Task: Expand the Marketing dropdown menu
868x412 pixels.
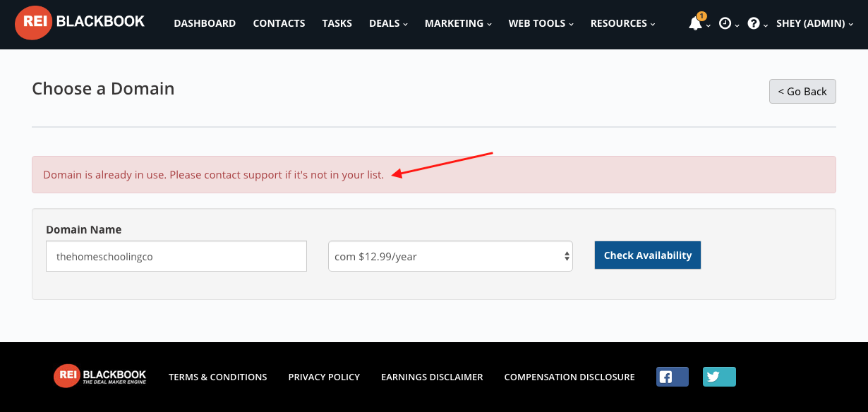Action: tap(458, 23)
